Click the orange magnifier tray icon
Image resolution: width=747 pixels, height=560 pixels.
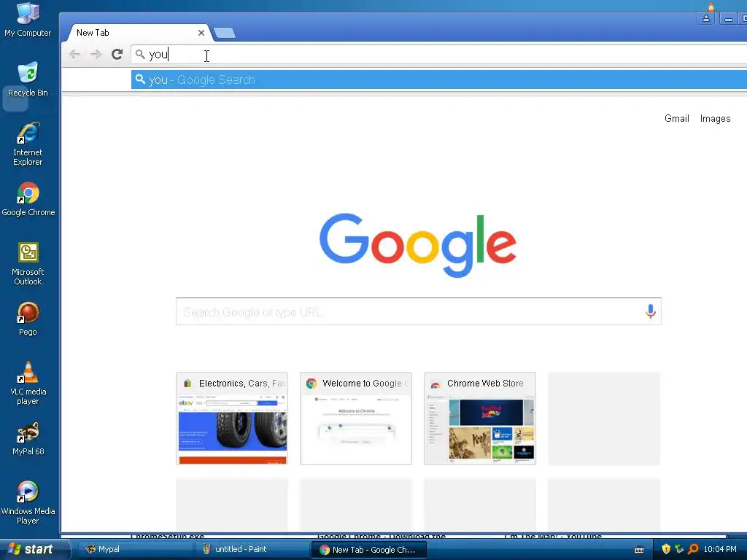[693, 549]
